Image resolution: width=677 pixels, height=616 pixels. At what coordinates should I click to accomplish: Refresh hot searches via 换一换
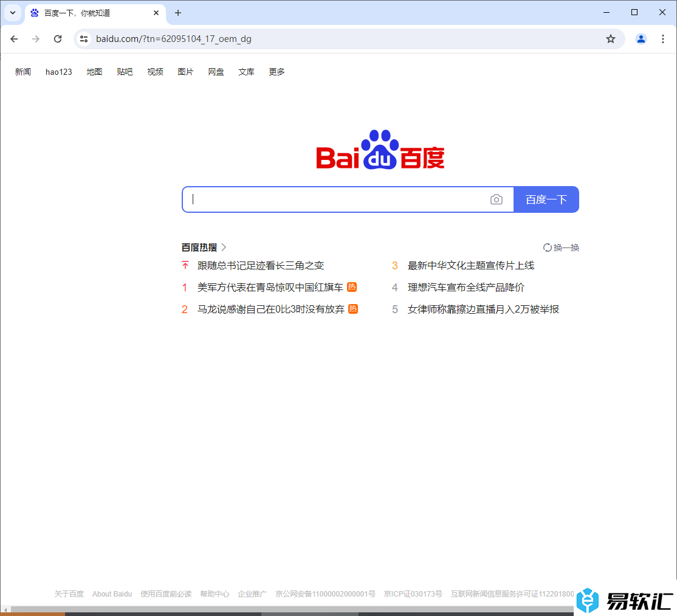tap(561, 247)
